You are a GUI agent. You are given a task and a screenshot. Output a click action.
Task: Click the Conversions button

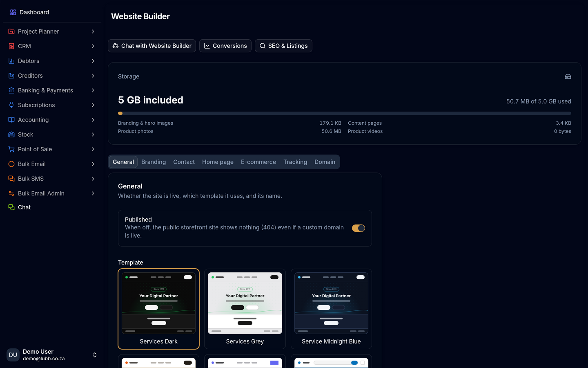pyautogui.click(x=225, y=46)
